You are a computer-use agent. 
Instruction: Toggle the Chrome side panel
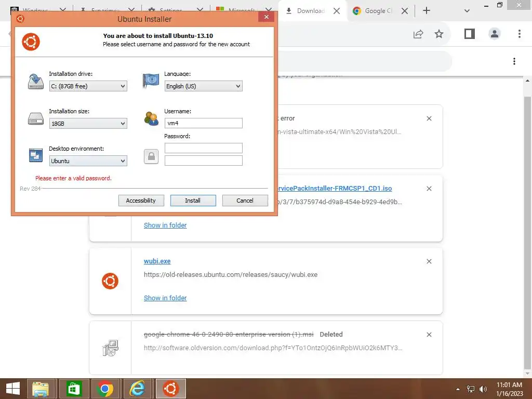[470, 34]
